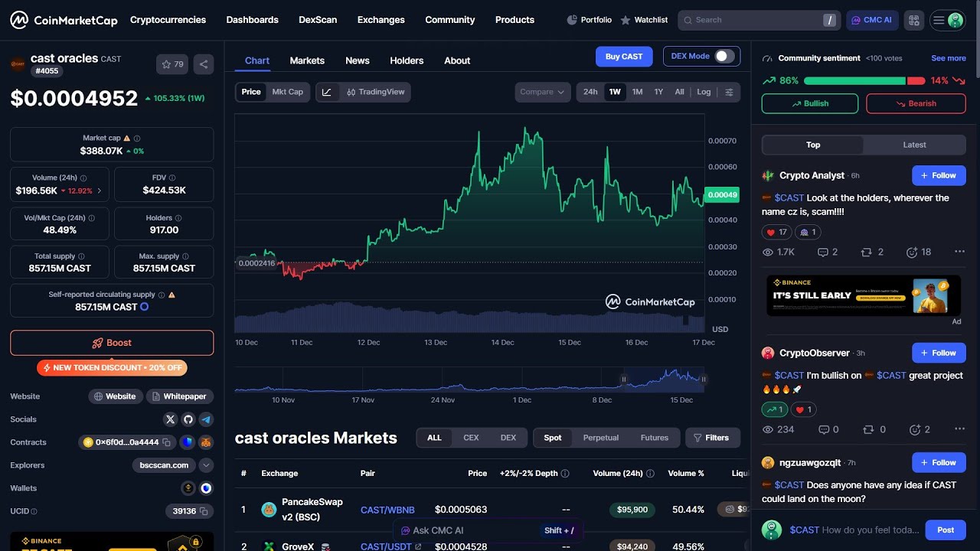Click the Buy CAST button

pos(624,57)
